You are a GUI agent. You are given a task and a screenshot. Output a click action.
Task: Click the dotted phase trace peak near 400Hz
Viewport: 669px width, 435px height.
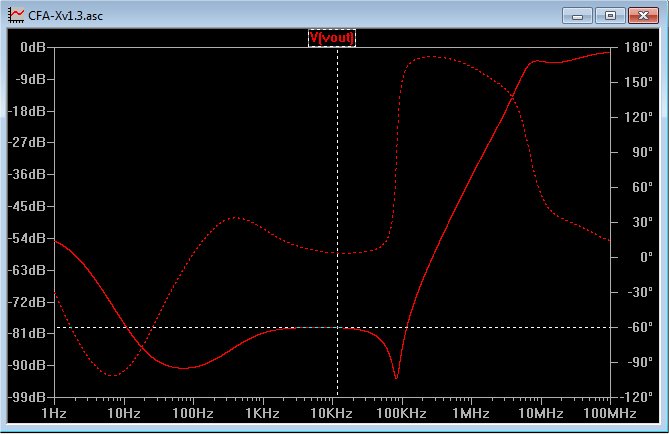click(x=235, y=218)
